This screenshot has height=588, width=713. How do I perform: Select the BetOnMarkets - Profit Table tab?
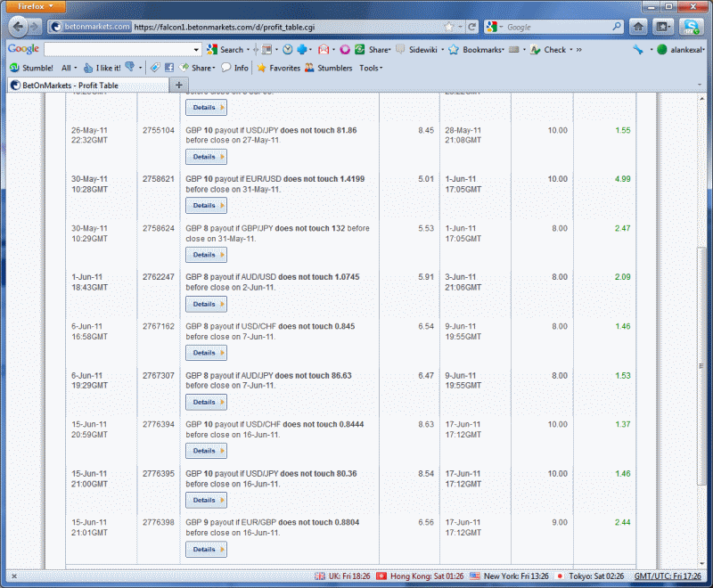coord(88,85)
